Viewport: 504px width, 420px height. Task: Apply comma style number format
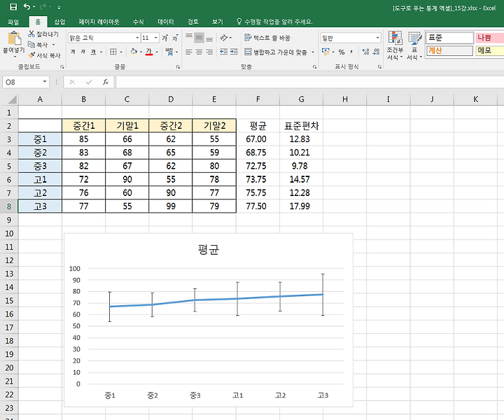[x=351, y=52]
